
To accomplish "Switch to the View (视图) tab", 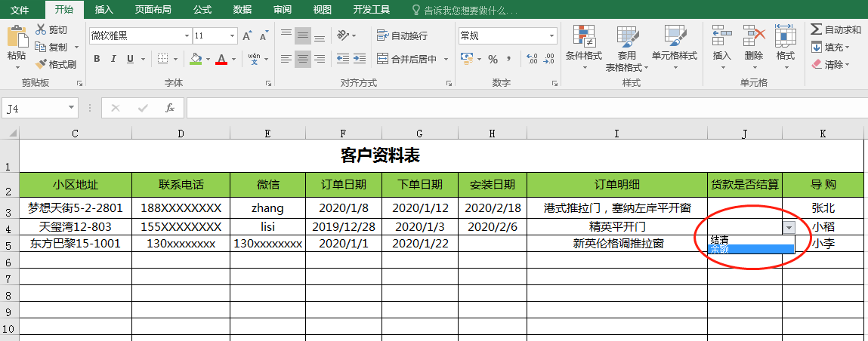I will coord(322,9).
